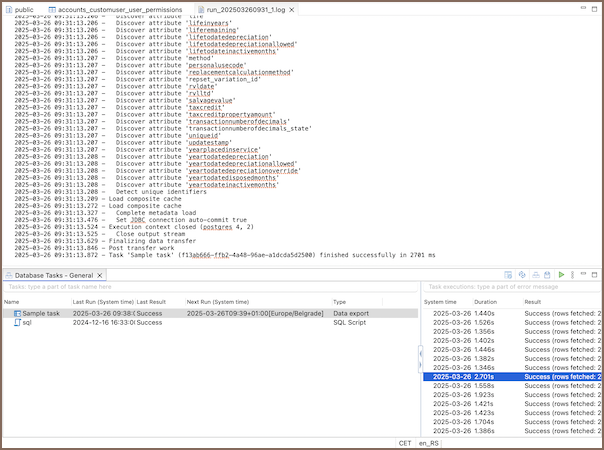Click the fourth icon in the tasks toolbar
Image resolution: width=604 pixels, height=450 pixels.
[547, 274]
